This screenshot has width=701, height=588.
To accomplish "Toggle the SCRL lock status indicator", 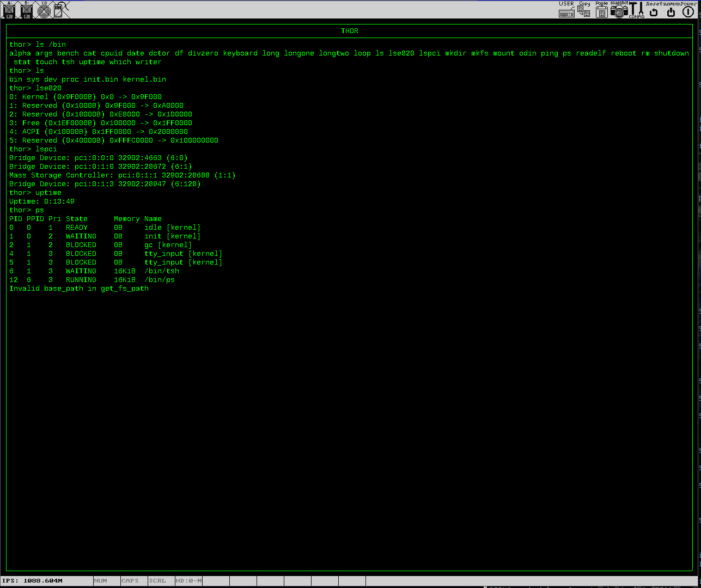I will 157,580.
